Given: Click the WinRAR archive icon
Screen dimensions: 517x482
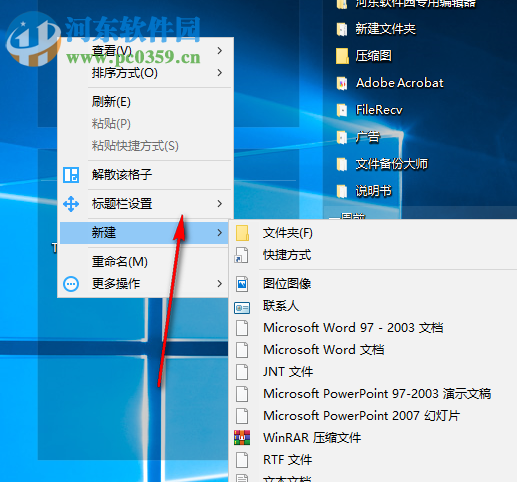Looking at the screenshot, I should click(242, 438).
